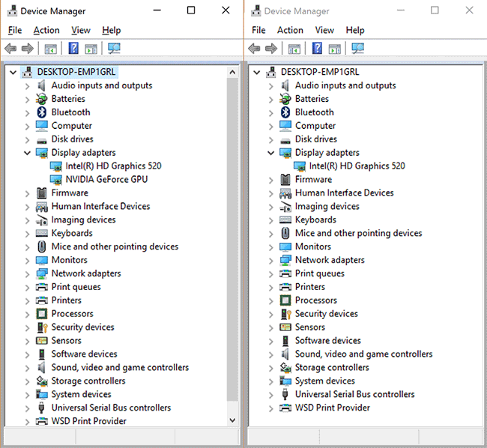Select Intel(R) HD Graphics 520 in left window
The image size is (487, 448).
[113, 166]
